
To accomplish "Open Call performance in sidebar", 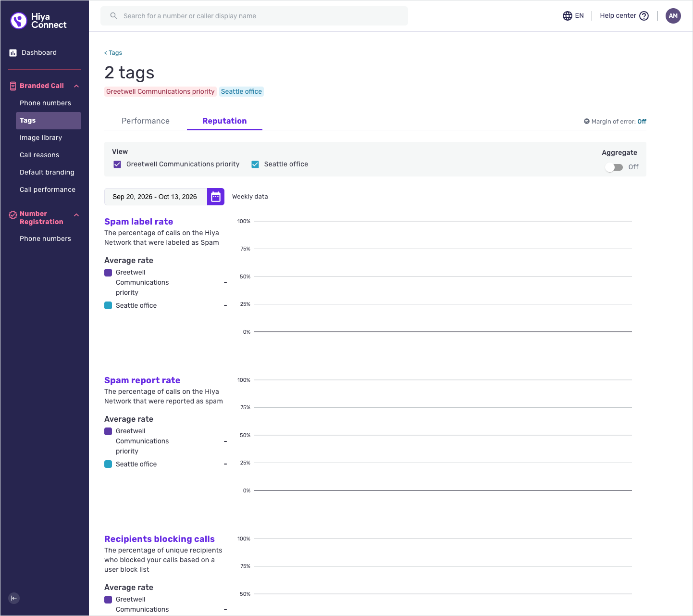I will click(x=48, y=190).
